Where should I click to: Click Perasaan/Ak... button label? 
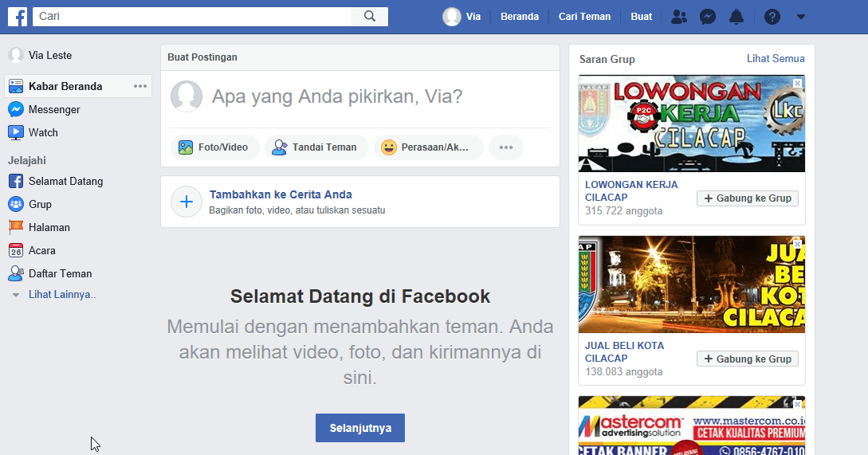[435, 147]
